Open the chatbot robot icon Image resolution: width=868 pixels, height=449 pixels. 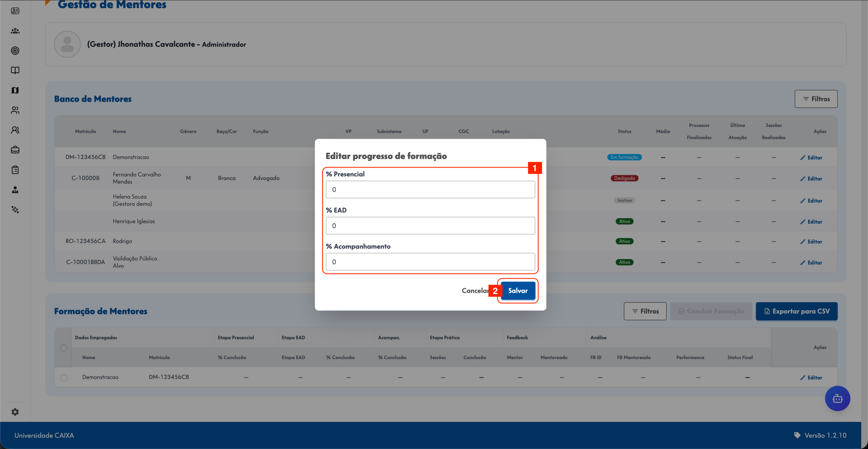point(837,399)
